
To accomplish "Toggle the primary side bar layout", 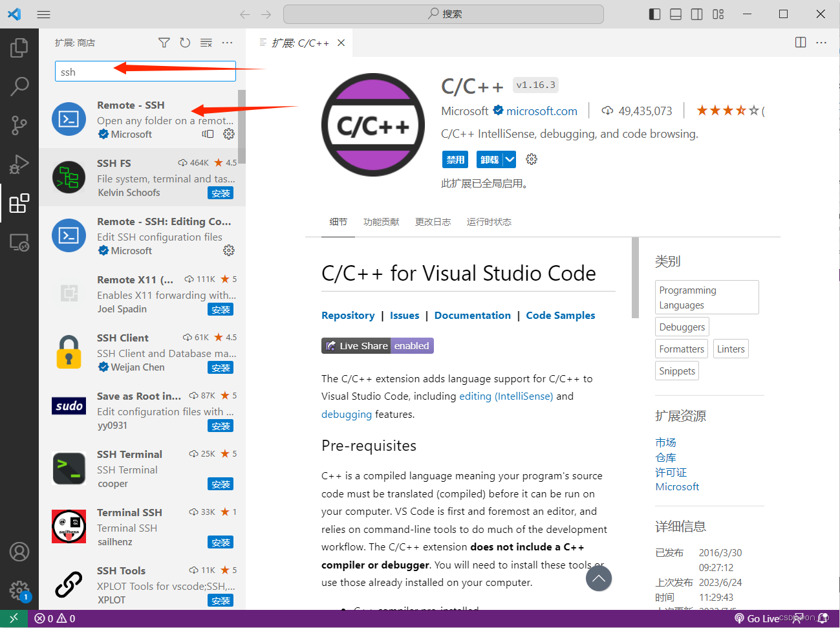I will 655,14.
